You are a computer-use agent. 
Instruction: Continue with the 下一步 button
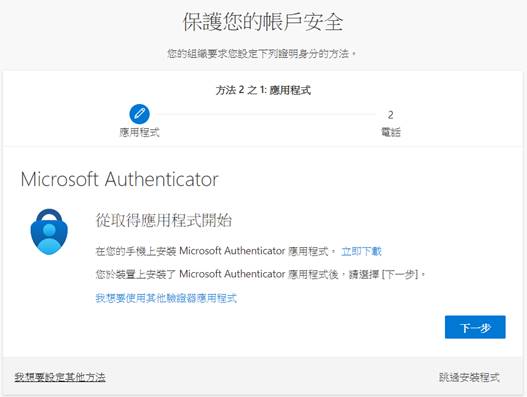click(475, 327)
